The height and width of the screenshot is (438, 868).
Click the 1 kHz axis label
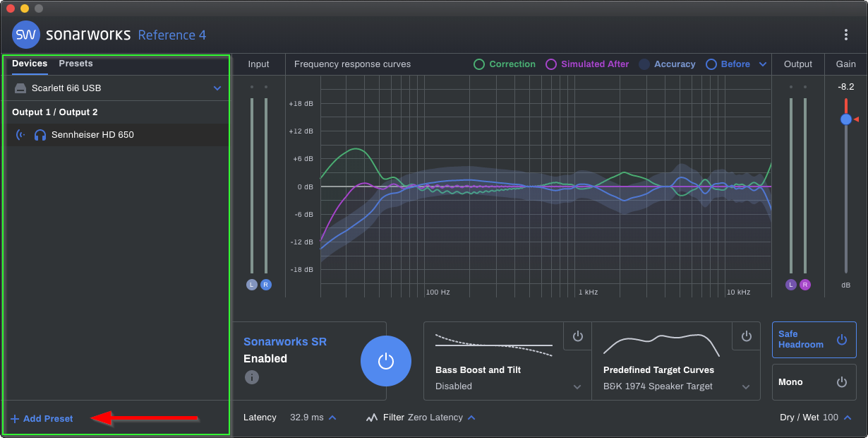(x=588, y=292)
